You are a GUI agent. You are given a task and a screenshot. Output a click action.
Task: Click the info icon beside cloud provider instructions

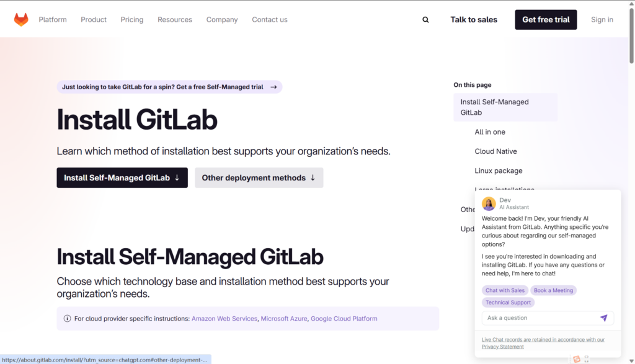(x=67, y=319)
